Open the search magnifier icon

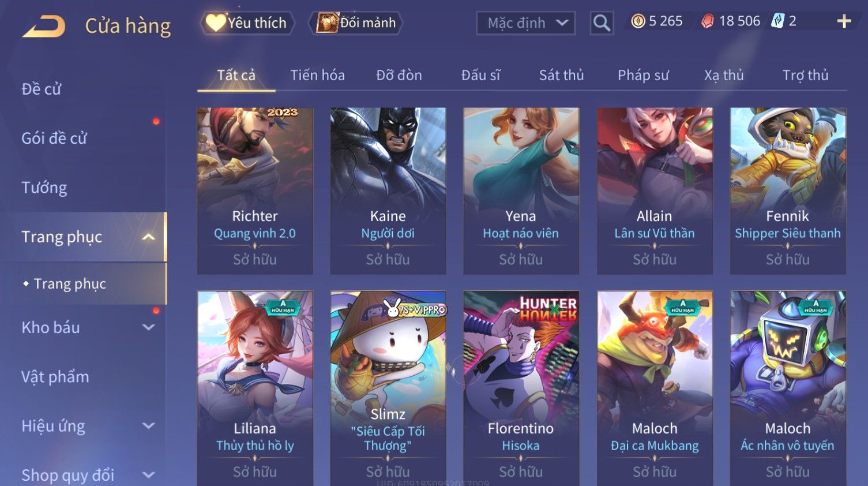pyautogui.click(x=602, y=23)
